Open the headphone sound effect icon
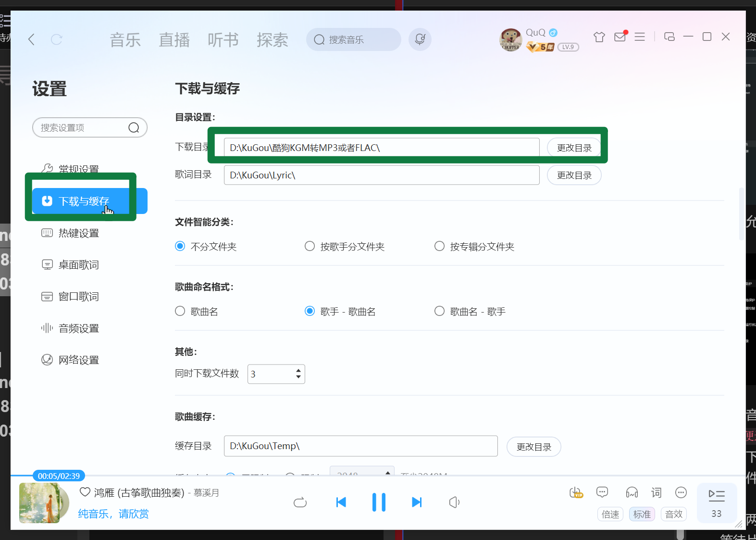Image resolution: width=756 pixels, height=540 pixels. pos(632,492)
